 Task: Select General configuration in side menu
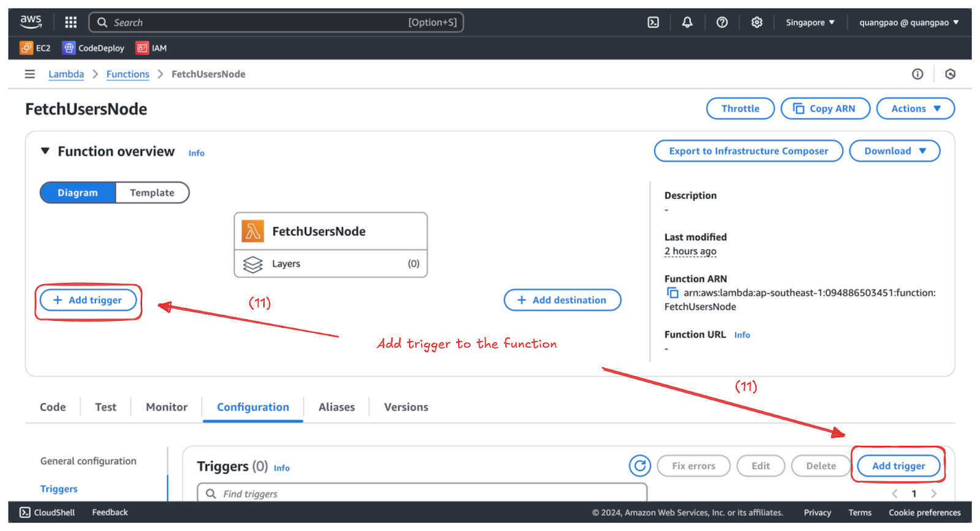(x=88, y=461)
